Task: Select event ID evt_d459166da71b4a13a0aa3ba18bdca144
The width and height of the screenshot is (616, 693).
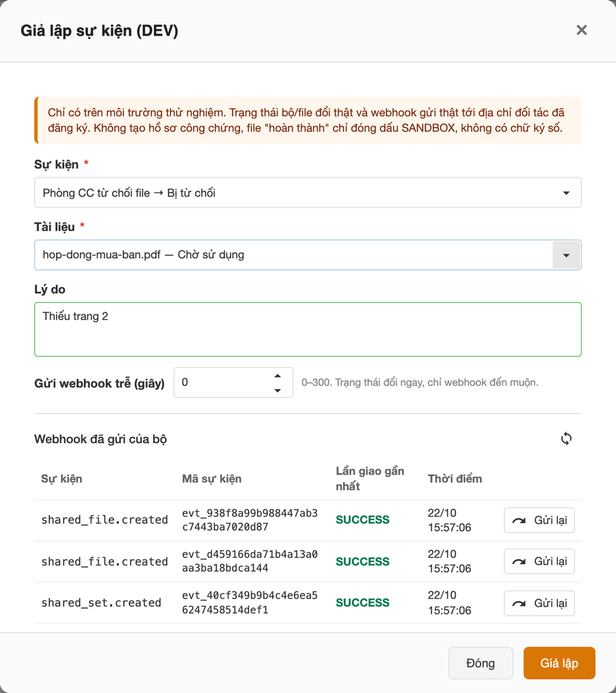Action: [250, 561]
